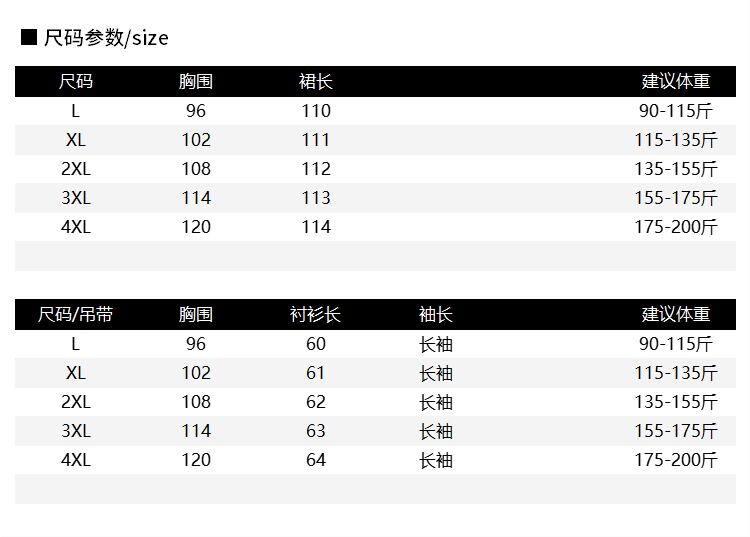The image size is (750, 537).
Task: Click the 尺码 header in the 裙长 table
Action: tap(76, 82)
